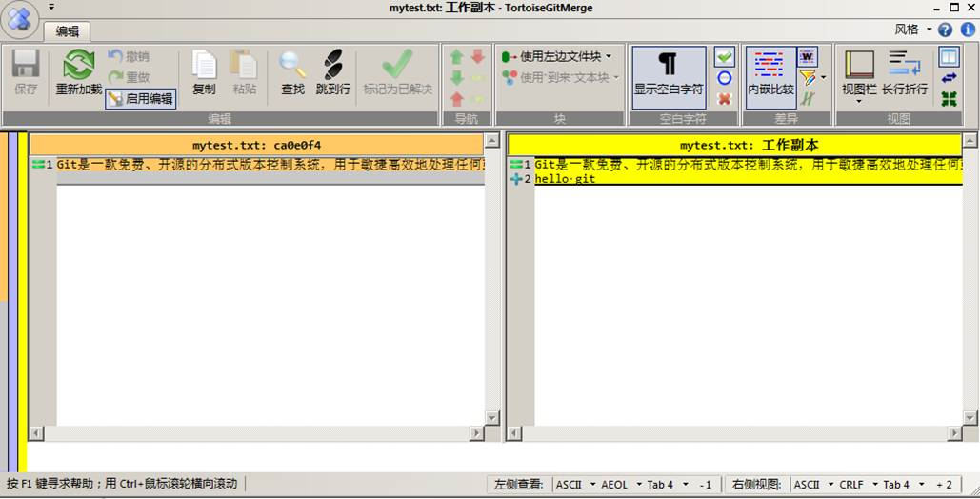
Task: Click left pane vertical scrollbar down arrow
Action: pos(492,418)
